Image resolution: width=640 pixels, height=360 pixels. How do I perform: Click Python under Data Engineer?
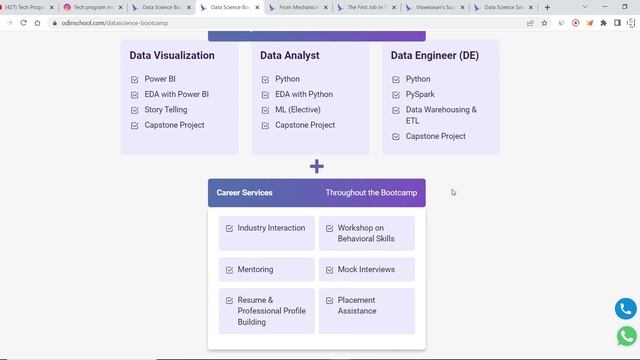click(418, 79)
